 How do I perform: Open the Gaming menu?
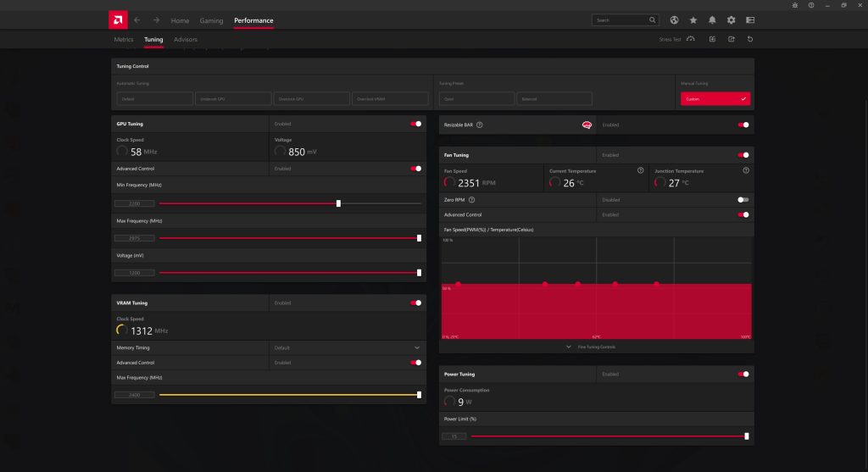211,20
